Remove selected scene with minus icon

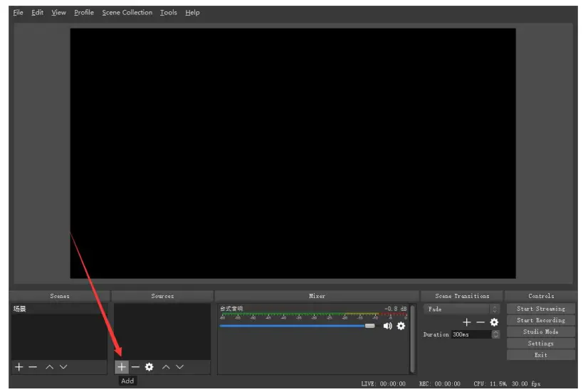click(x=33, y=367)
